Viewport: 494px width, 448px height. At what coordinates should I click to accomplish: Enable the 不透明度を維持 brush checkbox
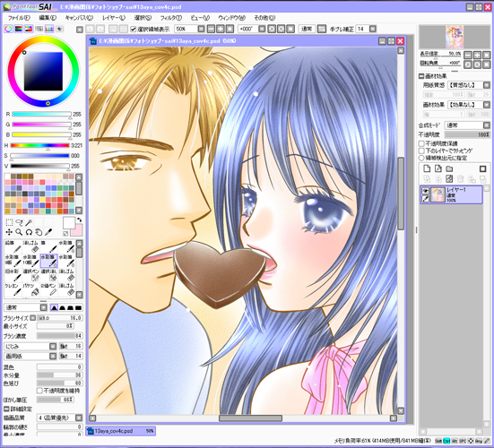click(x=39, y=391)
